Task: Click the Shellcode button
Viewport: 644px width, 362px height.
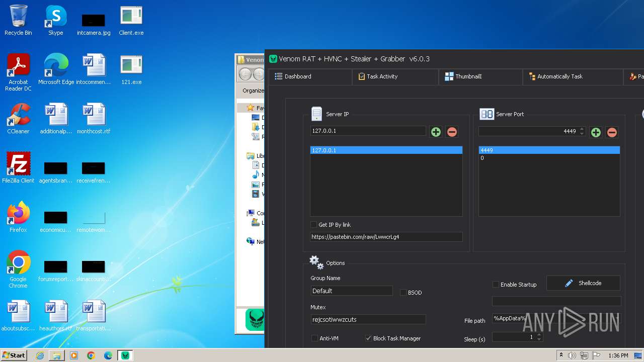Action: click(583, 283)
